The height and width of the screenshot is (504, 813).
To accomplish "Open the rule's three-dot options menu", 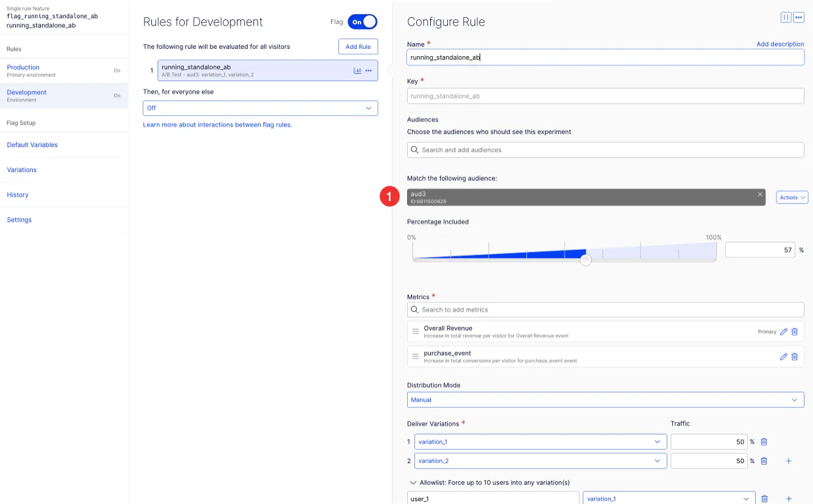I will click(x=368, y=71).
